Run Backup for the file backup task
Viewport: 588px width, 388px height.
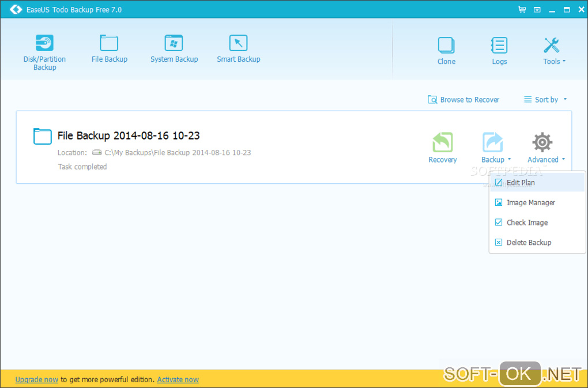(x=493, y=148)
